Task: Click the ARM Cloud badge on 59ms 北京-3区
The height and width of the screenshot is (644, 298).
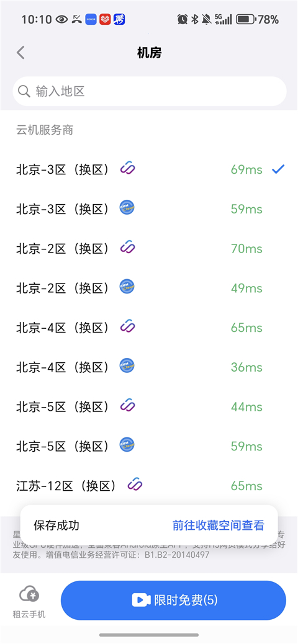Action: pyautogui.click(x=127, y=208)
